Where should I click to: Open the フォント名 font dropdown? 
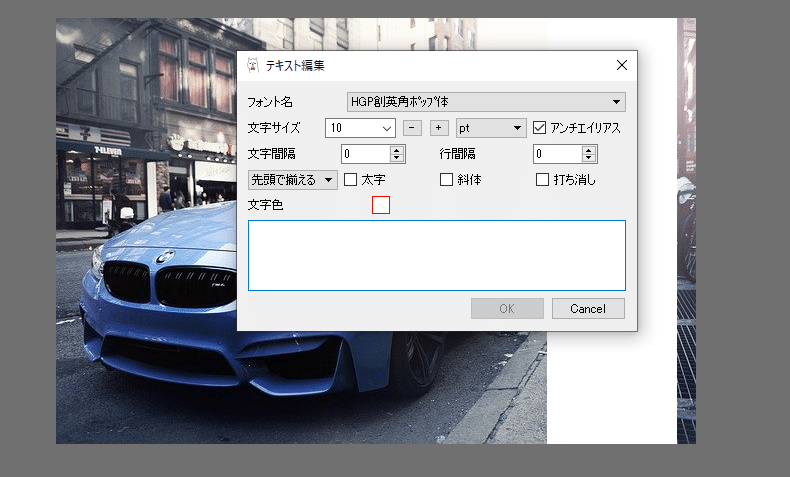pyautogui.click(x=486, y=102)
